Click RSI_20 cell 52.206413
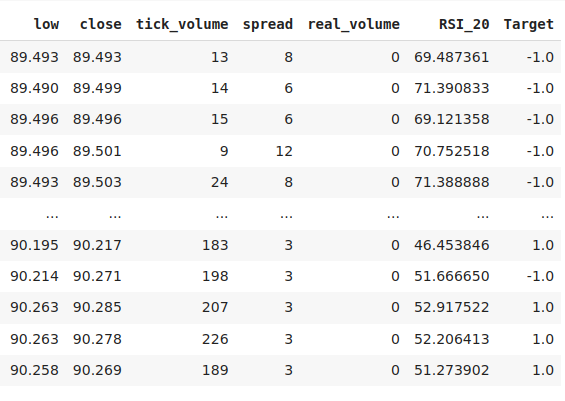This screenshot has width=565, height=401. click(451, 339)
